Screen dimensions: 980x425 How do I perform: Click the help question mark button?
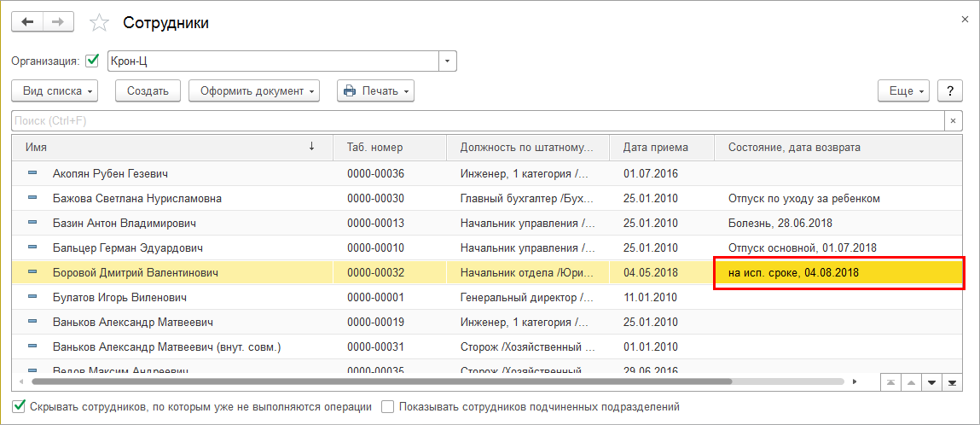tap(950, 91)
